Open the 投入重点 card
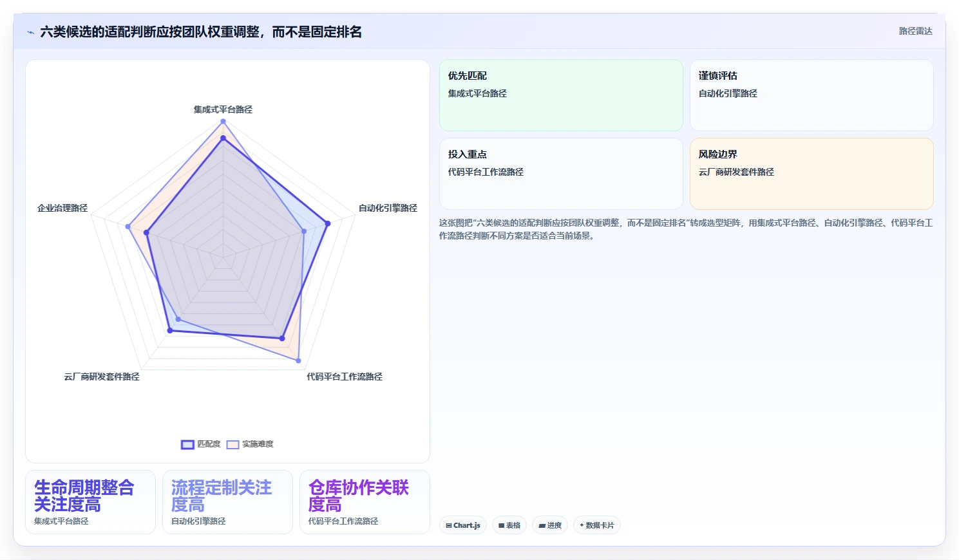 (561, 174)
